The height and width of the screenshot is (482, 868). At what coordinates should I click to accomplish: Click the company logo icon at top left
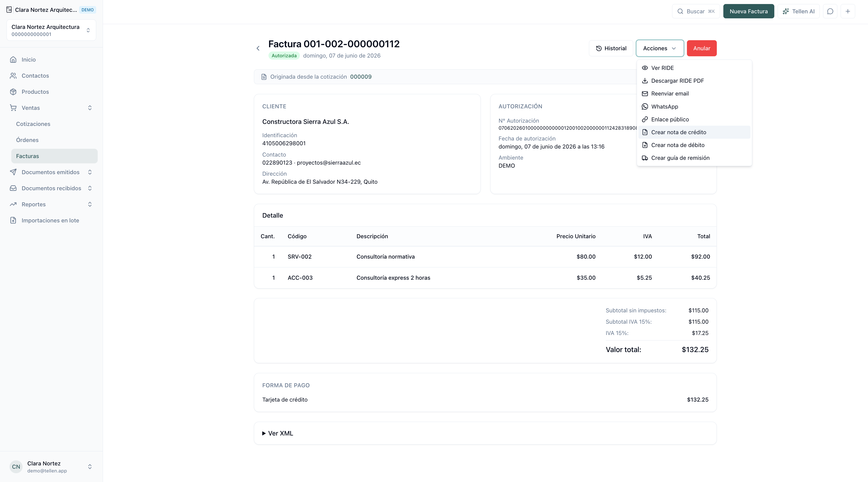(x=9, y=10)
